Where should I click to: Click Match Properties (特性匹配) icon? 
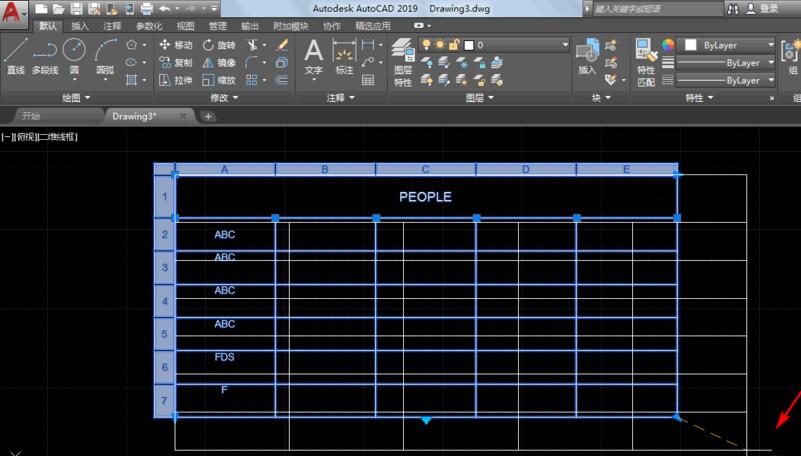coord(646,62)
